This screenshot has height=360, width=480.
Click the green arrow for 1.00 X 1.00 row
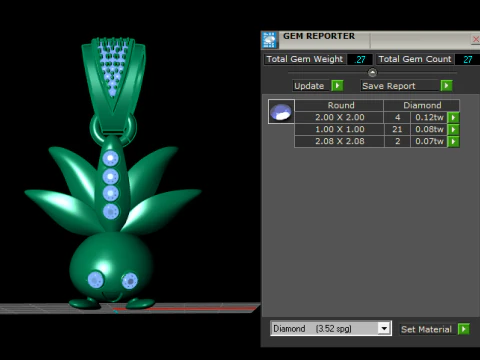453,129
